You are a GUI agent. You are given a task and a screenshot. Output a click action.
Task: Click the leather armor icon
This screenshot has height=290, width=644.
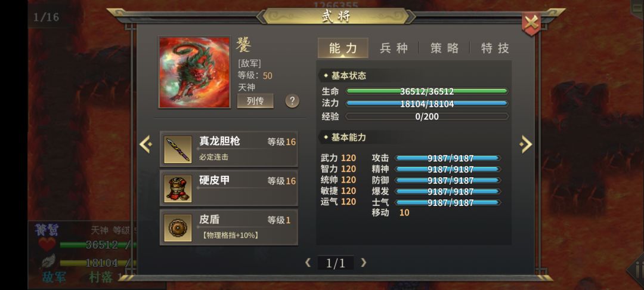(x=178, y=189)
